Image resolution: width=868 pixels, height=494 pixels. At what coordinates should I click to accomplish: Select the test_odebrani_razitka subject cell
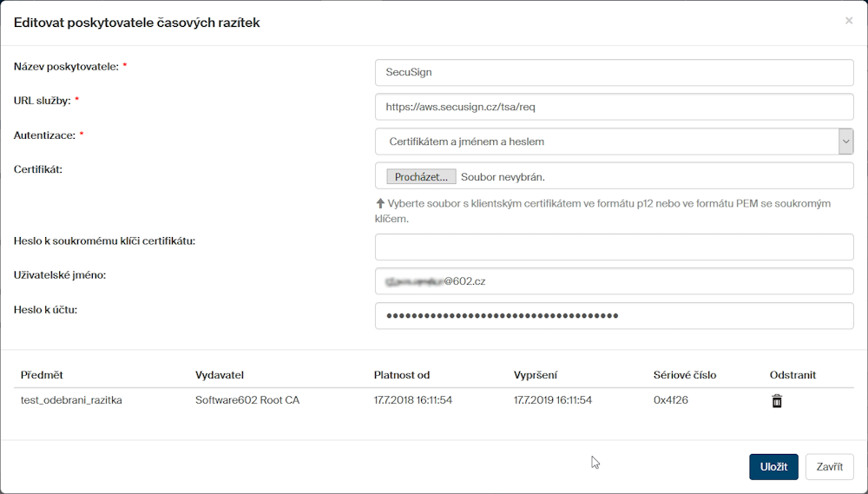tap(71, 400)
